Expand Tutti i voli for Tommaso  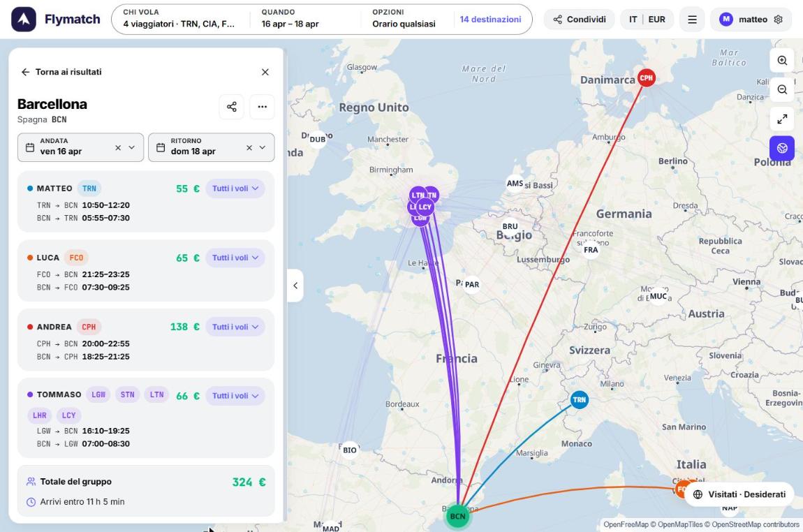pos(235,396)
